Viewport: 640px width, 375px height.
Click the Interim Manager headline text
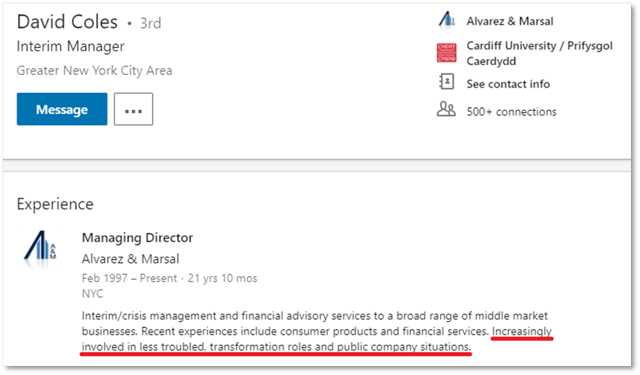(71, 47)
